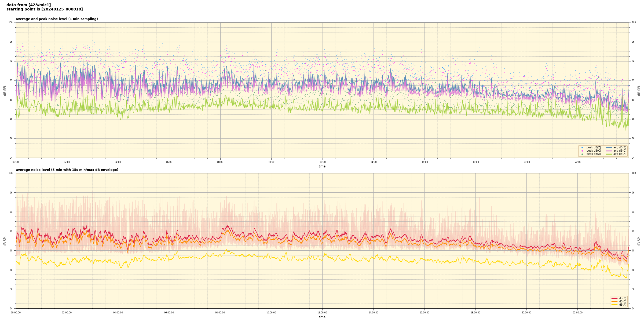Click the starting point 20240125_000010 header line

pos(45,9)
